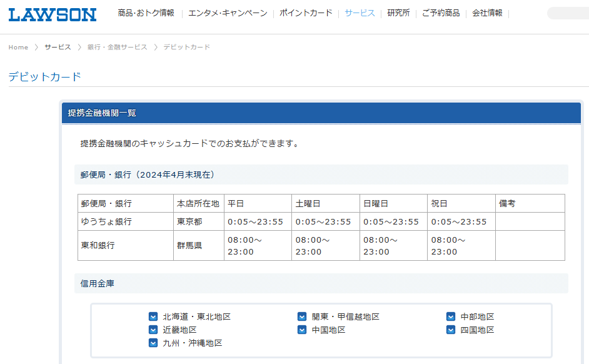Jump to 四国地区 section

pos(478,330)
